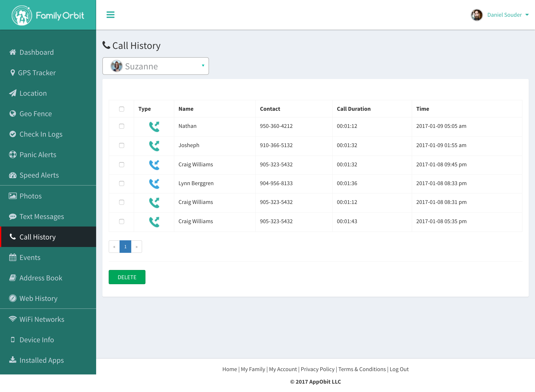Click the Address Book icon
The height and width of the screenshot is (392, 535).
click(x=13, y=278)
